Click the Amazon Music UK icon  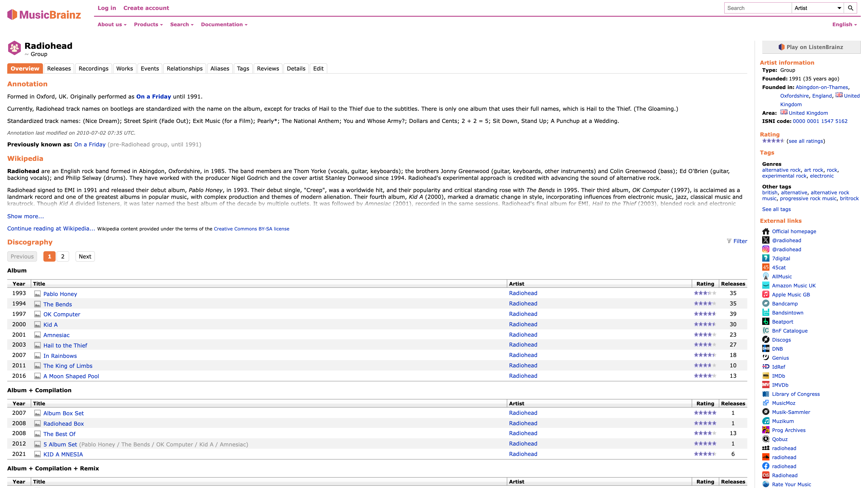[x=766, y=286]
